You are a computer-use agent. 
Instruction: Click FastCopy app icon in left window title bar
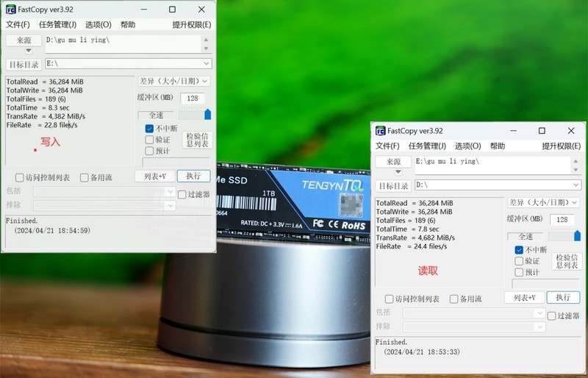(x=11, y=10)
